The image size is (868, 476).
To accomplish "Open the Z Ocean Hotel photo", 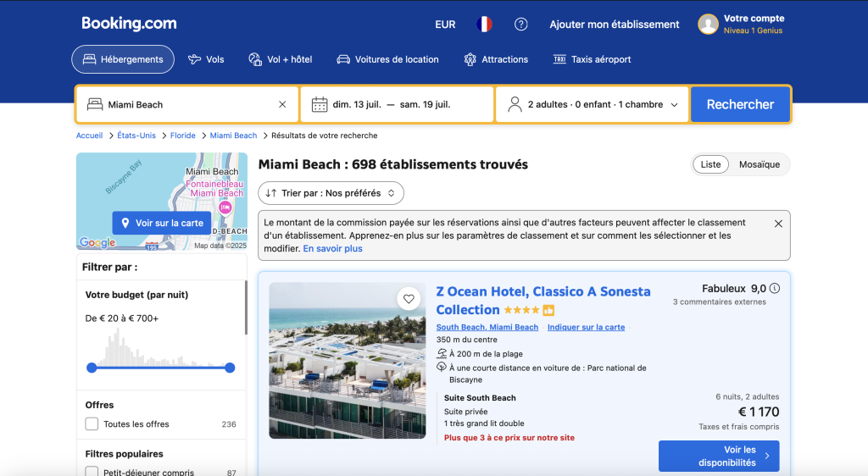I will tap(347, 361).
